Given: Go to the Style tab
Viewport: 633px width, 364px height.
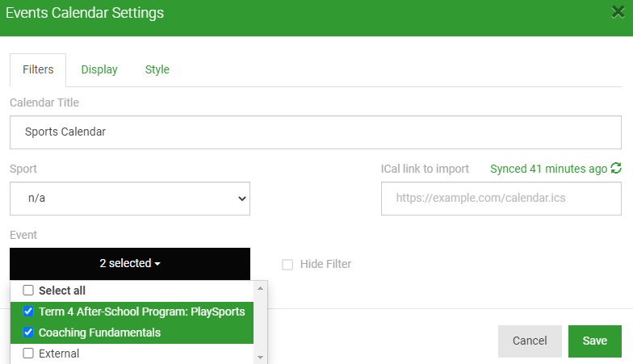Looking at the screenshot, I should click(157, 69).
